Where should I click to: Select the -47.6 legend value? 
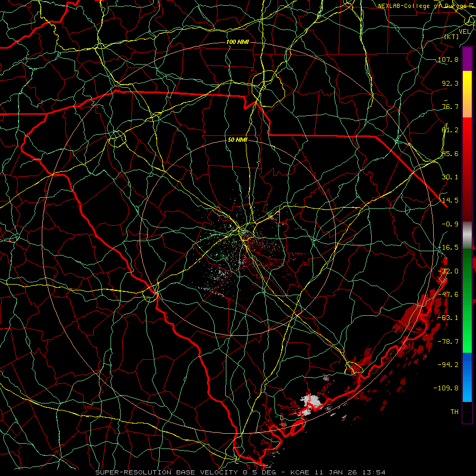pyautogui.click(x=448, y=295)
